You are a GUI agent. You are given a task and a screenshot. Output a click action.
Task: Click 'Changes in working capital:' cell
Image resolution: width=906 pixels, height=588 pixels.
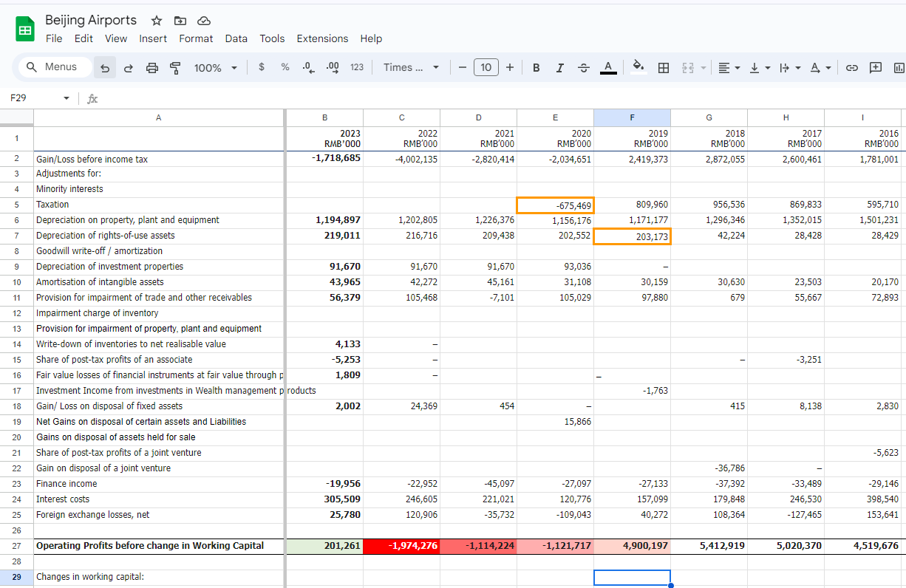click(159, 577)
